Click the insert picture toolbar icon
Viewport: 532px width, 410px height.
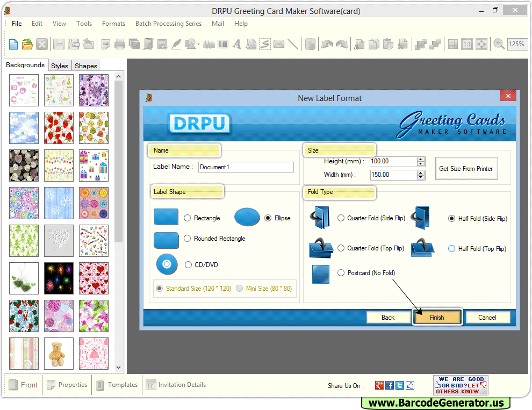pos(162,44)
